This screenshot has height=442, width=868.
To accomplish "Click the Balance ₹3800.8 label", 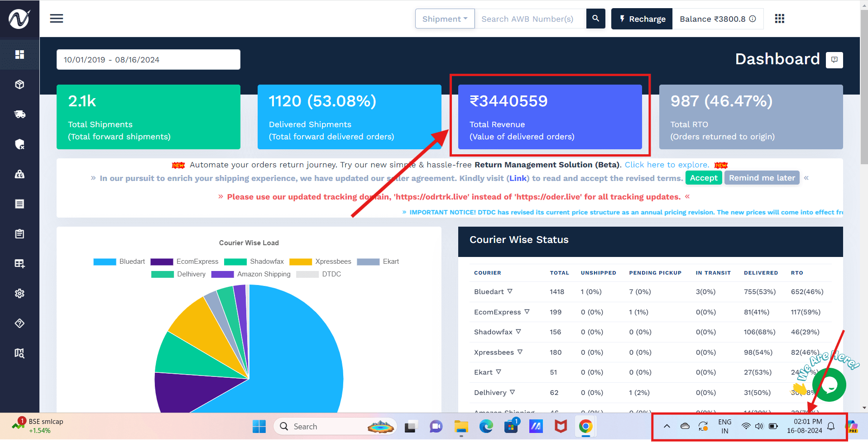I will 713,19.
